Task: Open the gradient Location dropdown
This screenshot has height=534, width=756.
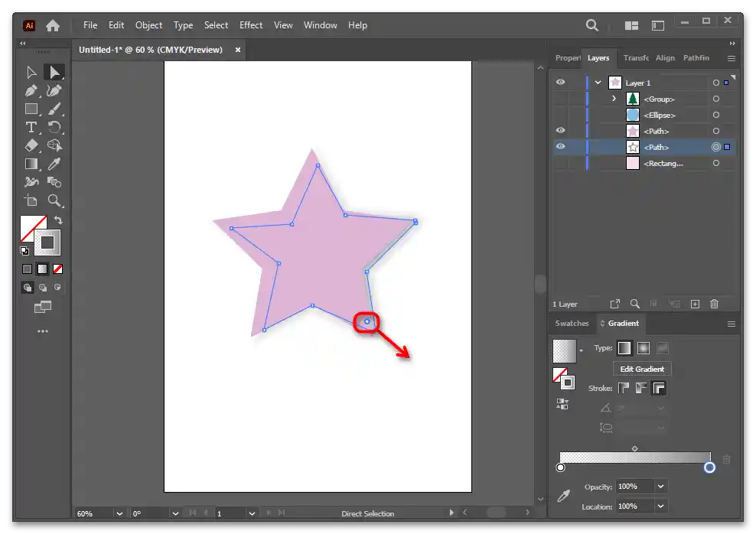Action: click(660, 506)
